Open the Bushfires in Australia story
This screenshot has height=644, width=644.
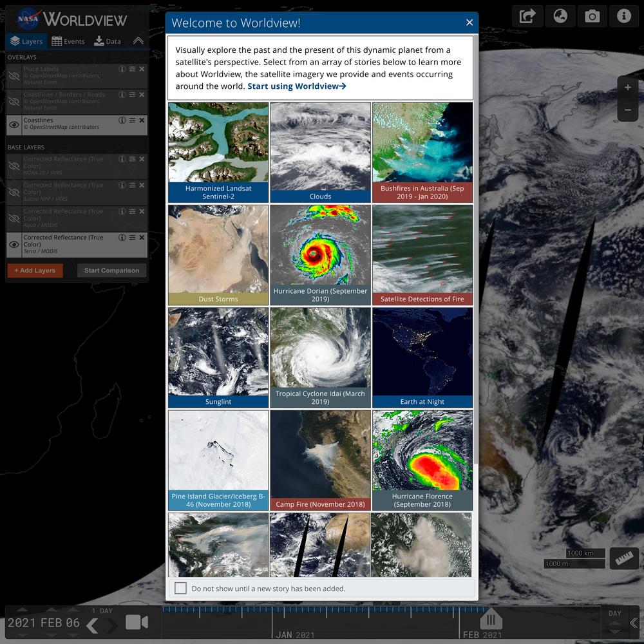(x=422, y=153)
